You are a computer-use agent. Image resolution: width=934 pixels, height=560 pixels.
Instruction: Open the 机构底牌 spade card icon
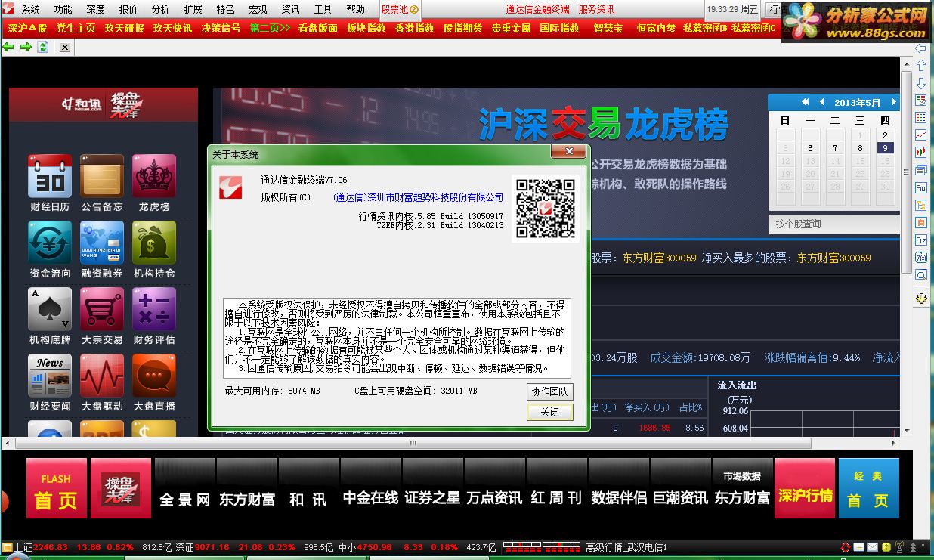(x=50, y=309)
